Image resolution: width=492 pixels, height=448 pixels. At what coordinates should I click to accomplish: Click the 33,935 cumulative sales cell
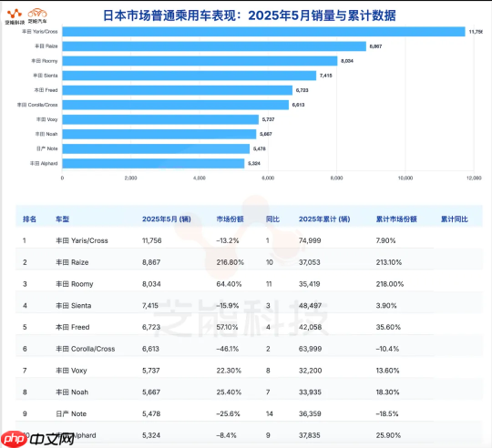[310, 392]
